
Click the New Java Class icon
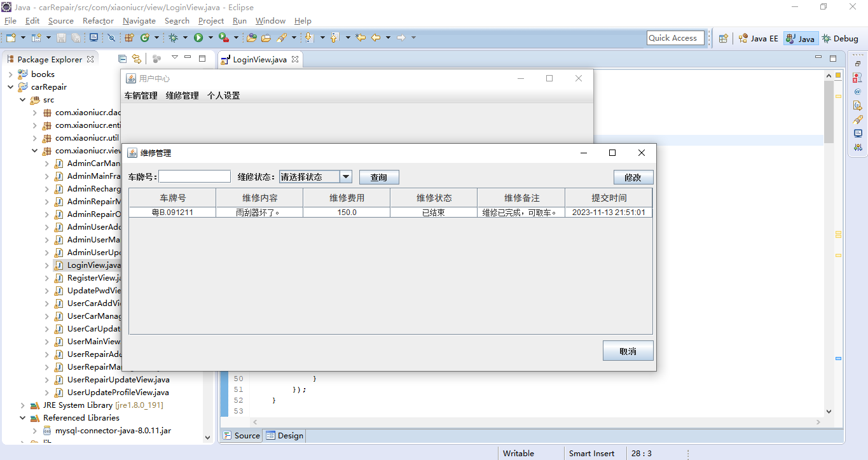[x=145, y=38]
